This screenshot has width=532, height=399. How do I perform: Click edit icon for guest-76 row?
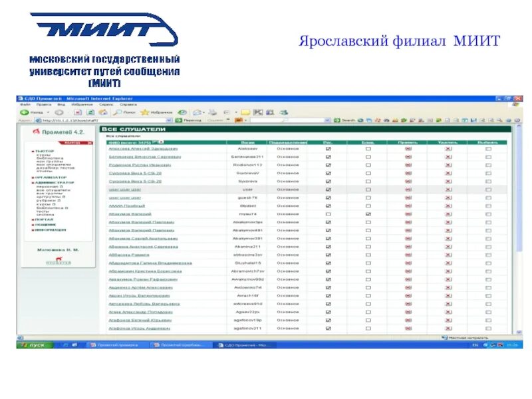(408, 198)
